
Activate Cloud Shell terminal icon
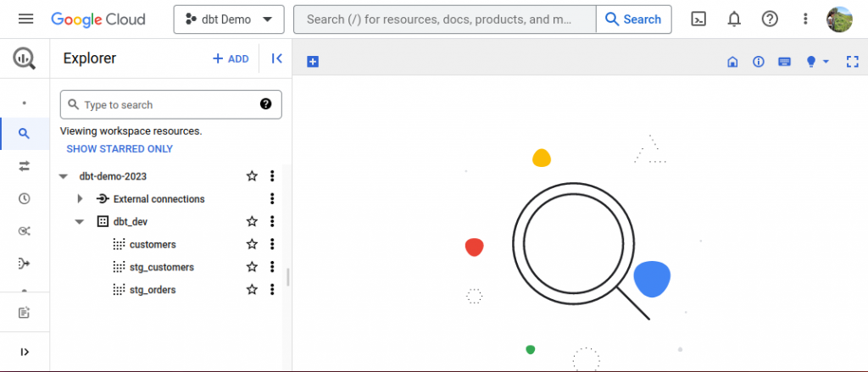point(698,19)
